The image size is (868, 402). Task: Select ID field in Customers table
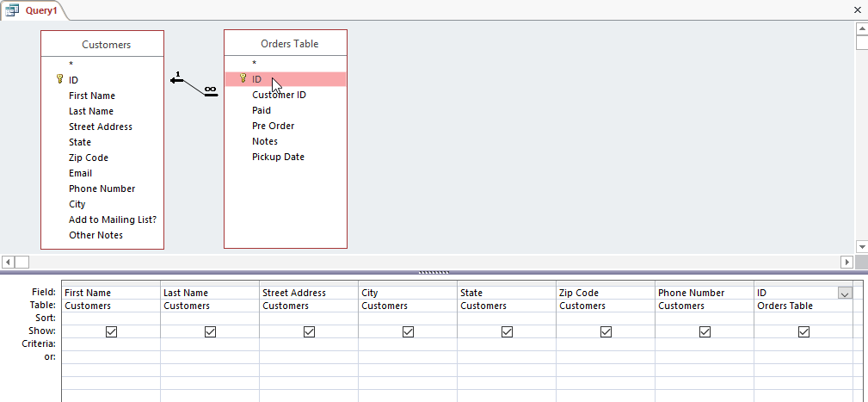point(74,80)
